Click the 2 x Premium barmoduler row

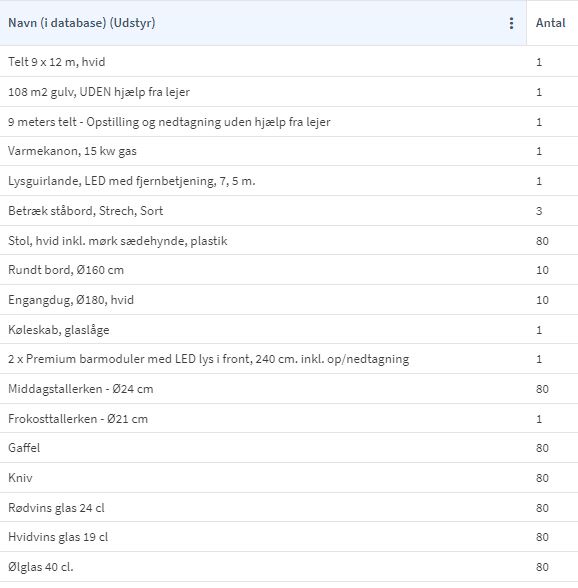pyautogui.click(x=289, y=359)
